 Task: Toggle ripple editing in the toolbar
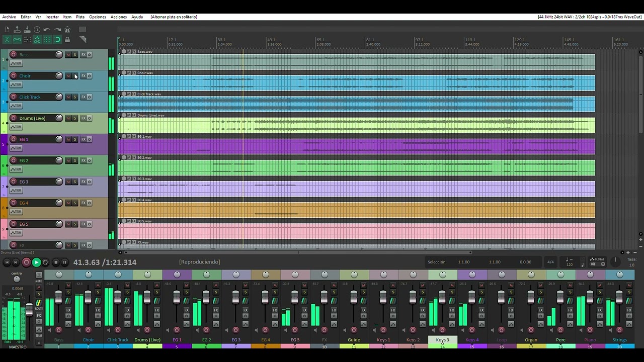pyautogui.click(x=27, y=40)
